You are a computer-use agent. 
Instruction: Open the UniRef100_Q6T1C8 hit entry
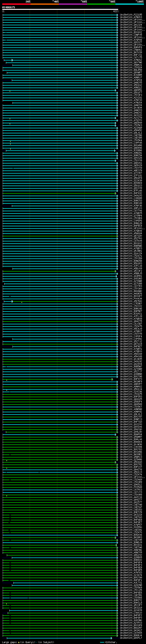tap(131, 344)
